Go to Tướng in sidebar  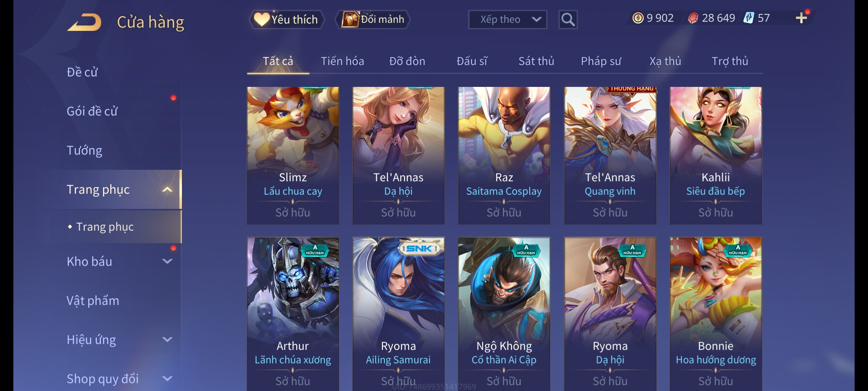click(x=84, y=150)
